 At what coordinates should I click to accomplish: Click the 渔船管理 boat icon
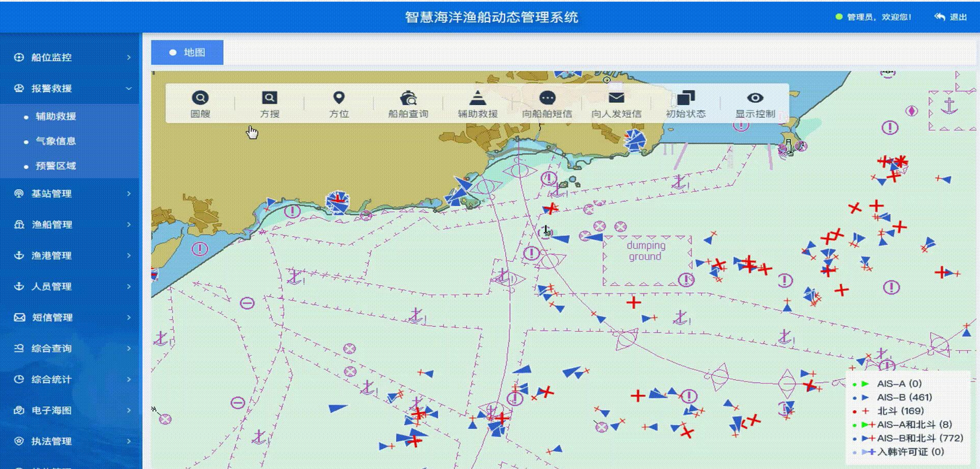(x=19, y=224)
